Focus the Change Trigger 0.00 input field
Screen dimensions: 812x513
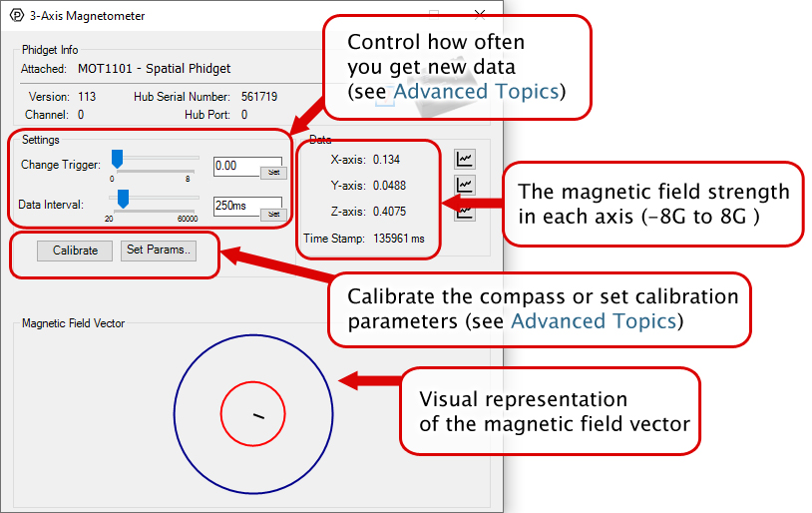237,166
